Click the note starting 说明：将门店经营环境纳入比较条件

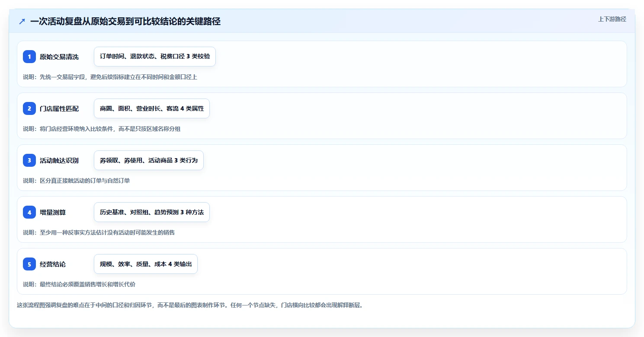point(102,129)
